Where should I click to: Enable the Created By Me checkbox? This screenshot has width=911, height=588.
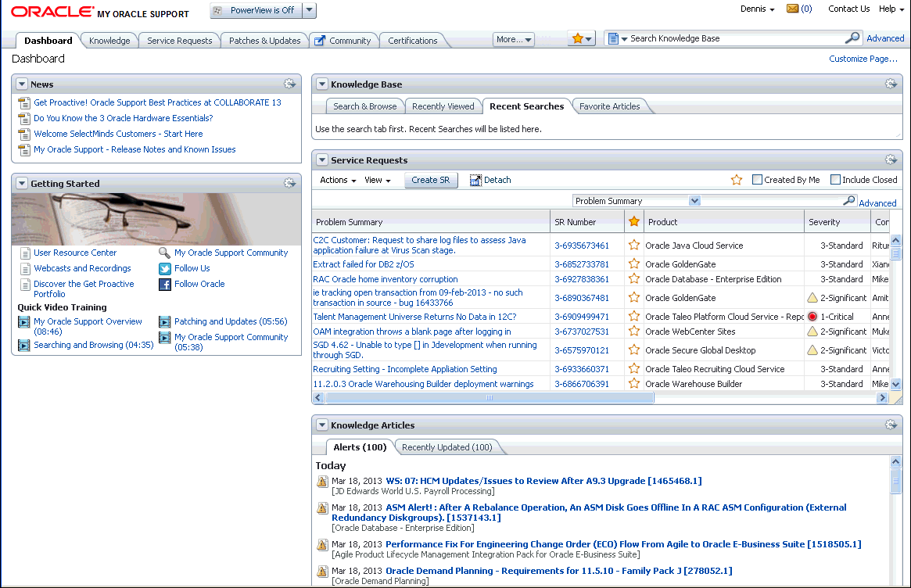tap(757, 180)
